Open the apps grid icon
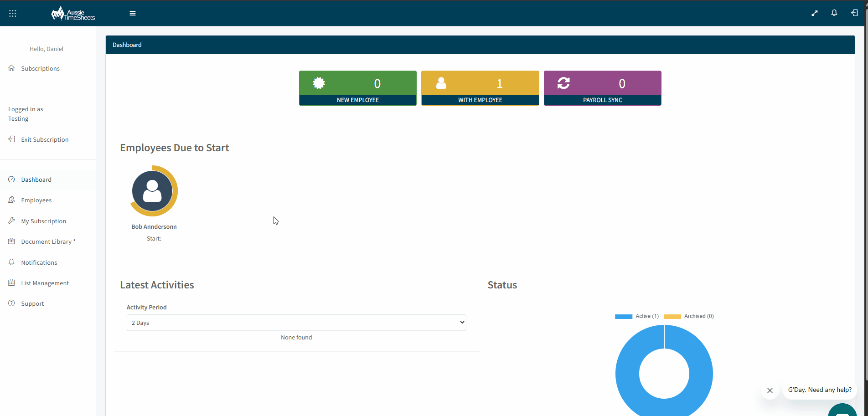Image resolution: width=868 pixels, height=416 pixels. [x=13, y=13]
